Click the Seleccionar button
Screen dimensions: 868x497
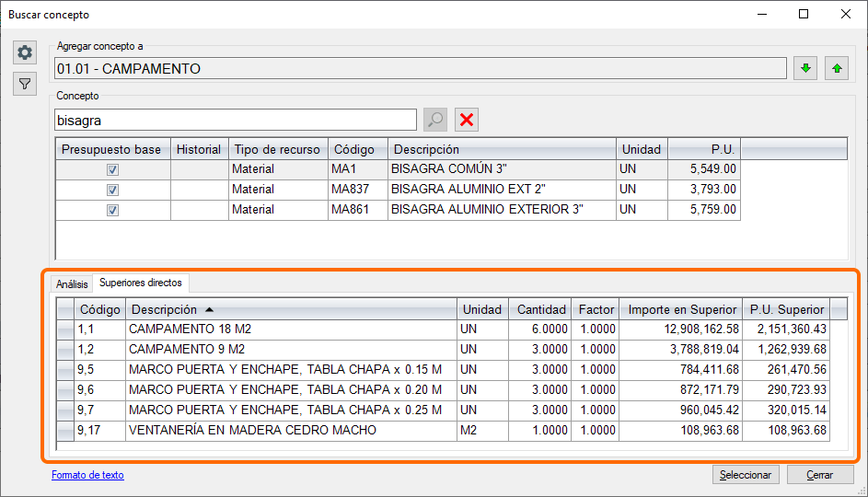pyautogui.click(x=746, y=475)
